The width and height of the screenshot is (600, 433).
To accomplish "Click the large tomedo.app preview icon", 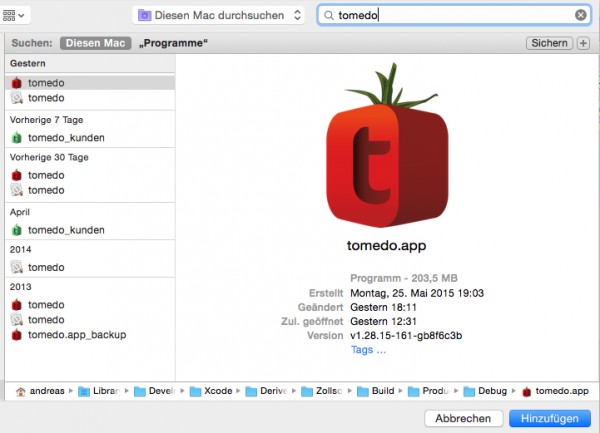I will (387, 146).
